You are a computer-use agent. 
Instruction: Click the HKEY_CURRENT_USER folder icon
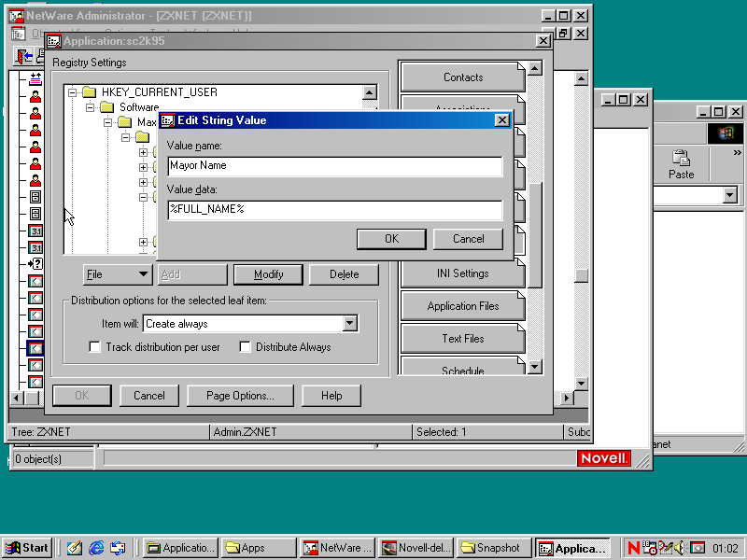pos(89,91)
